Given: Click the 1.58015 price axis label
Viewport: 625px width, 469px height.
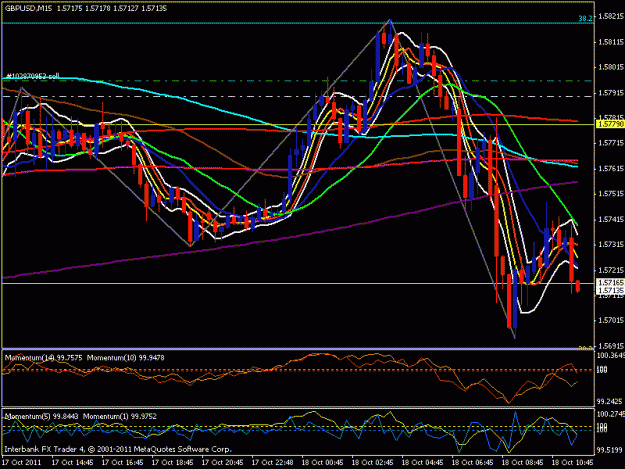Looking at the screenshot, I should coord(611,67).
